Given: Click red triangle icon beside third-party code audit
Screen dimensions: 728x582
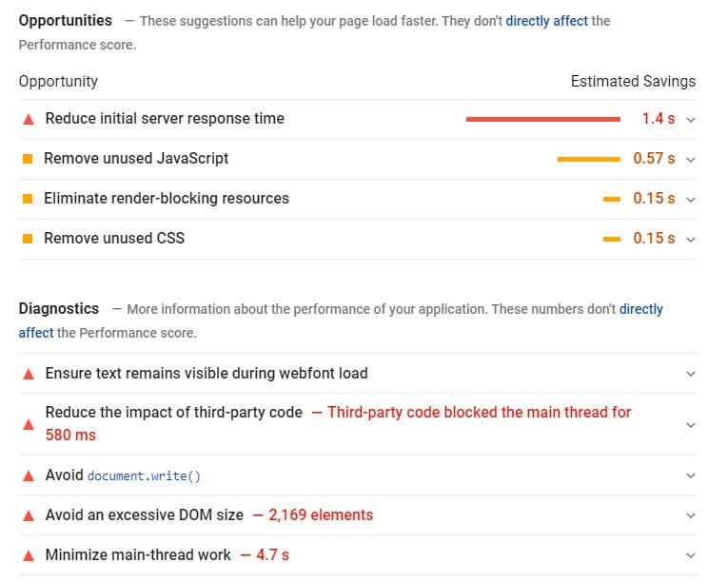Looking at the screenshot, I should [x=29, y=424].
